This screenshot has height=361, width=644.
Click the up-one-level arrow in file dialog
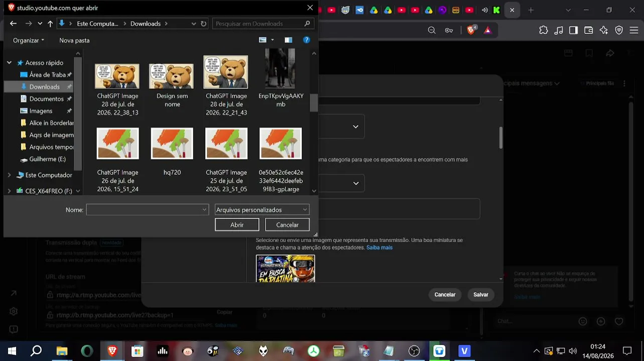tap(50, 24)
